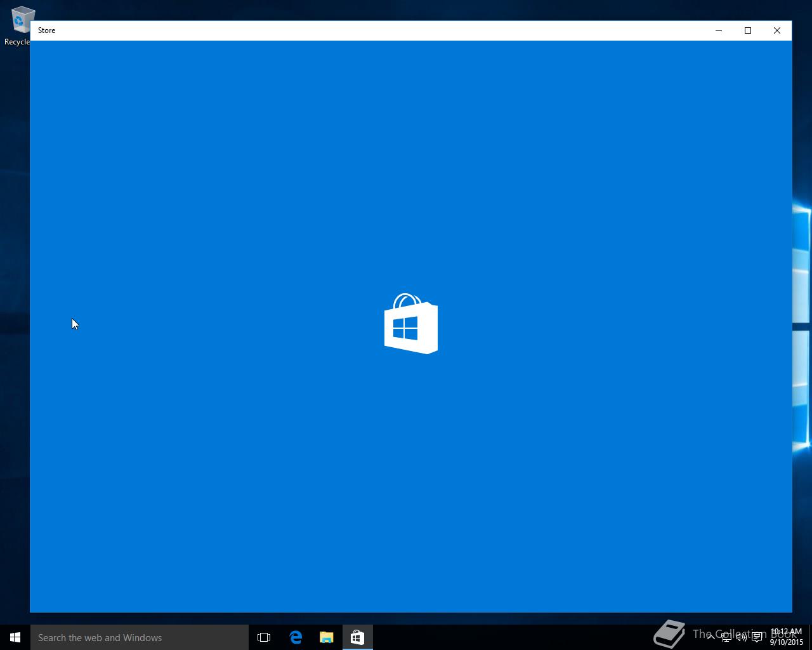Open the taskbar clock and date
The image size is (812, 650).
click(x=787, y=637)
